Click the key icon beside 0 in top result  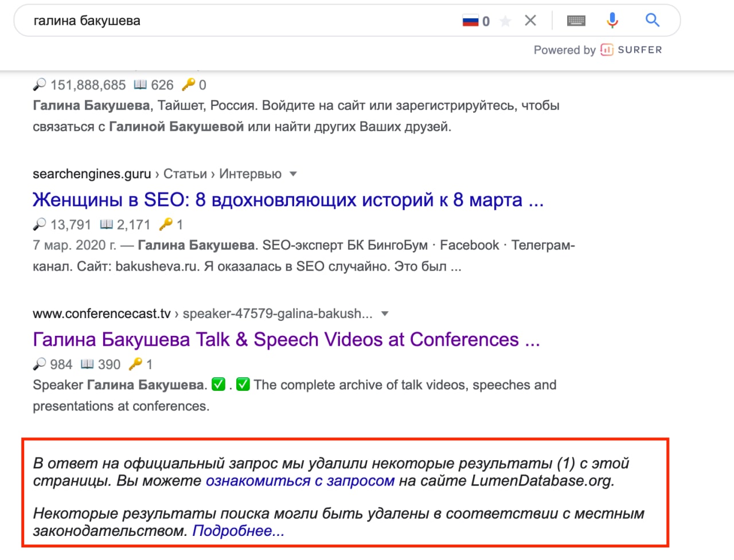click(188, 85)
